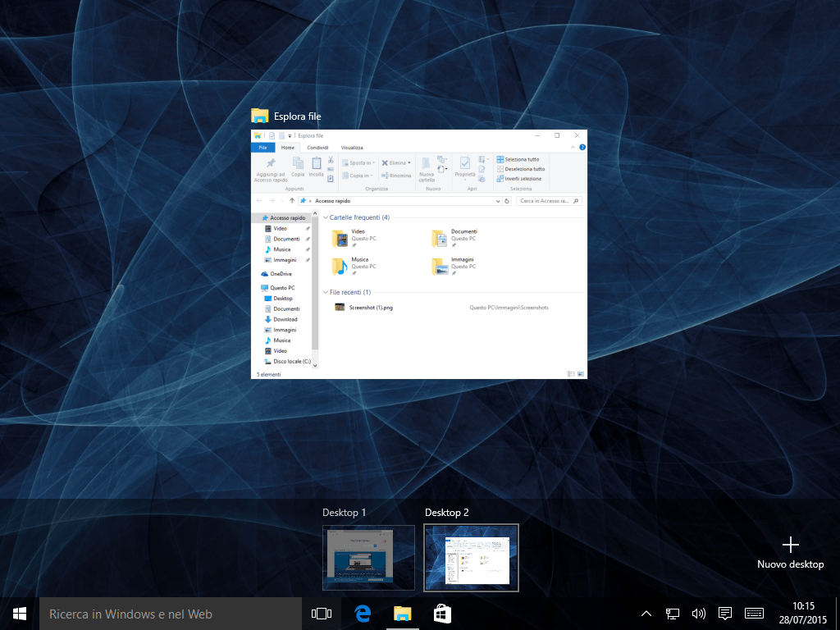Viewport: 840px width, 630px height.
Task: Collapse the Cartelle frequenti section
Action: coord(326,218)
